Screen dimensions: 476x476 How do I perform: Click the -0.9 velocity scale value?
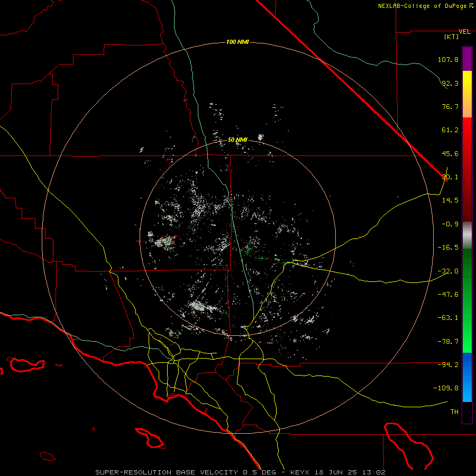pos(450,224)
